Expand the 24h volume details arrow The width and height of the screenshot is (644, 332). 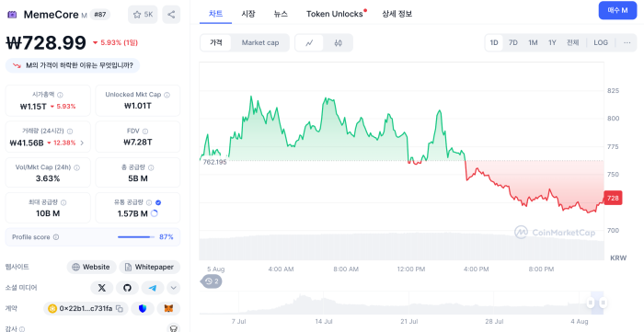82,143
